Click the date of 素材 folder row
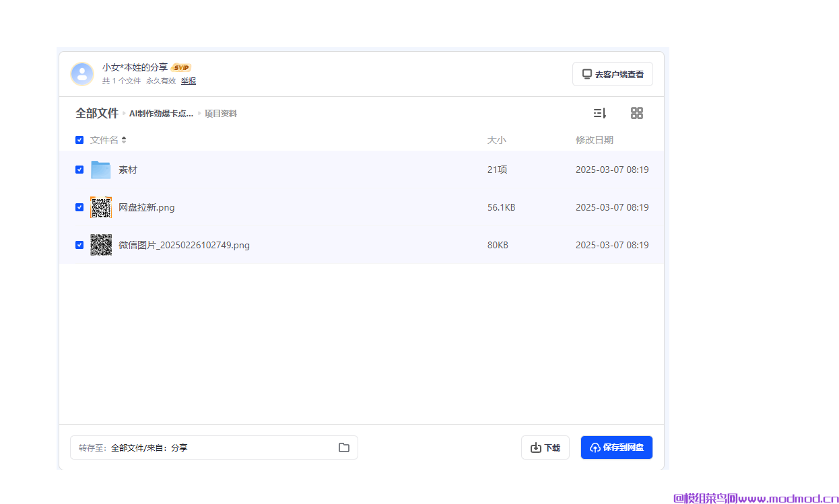This screenshot has height=504, width=839. click(612, 170)
